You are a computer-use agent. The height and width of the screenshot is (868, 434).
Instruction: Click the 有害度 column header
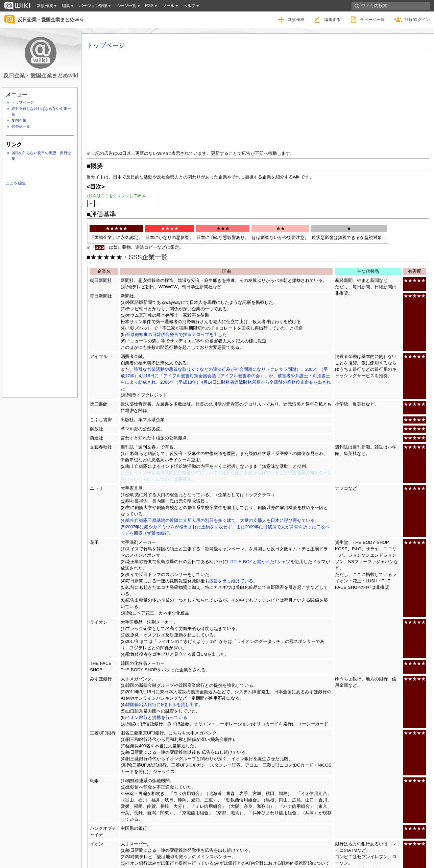click(x=414, y=271)
